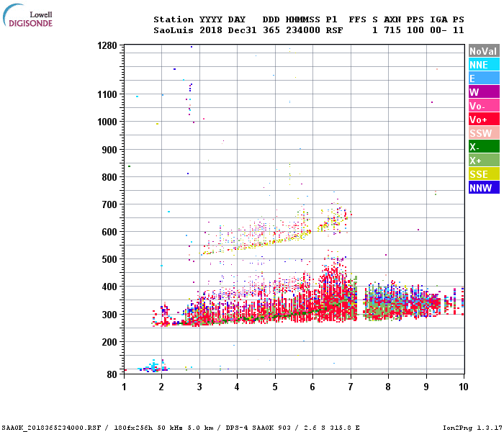The image size is (504, 432).
Task: Click the HHMMSS column header
Action: tap(303, 19)
